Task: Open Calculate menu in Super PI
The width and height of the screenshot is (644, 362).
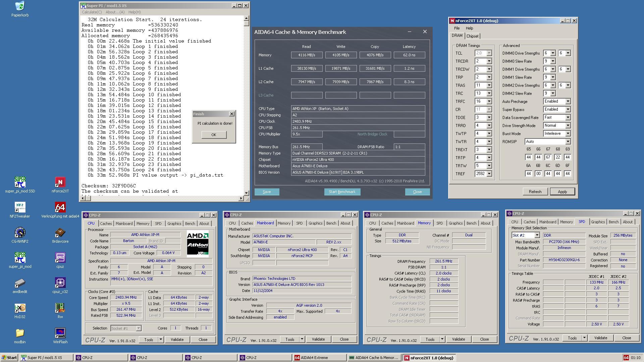Action: 92,12
